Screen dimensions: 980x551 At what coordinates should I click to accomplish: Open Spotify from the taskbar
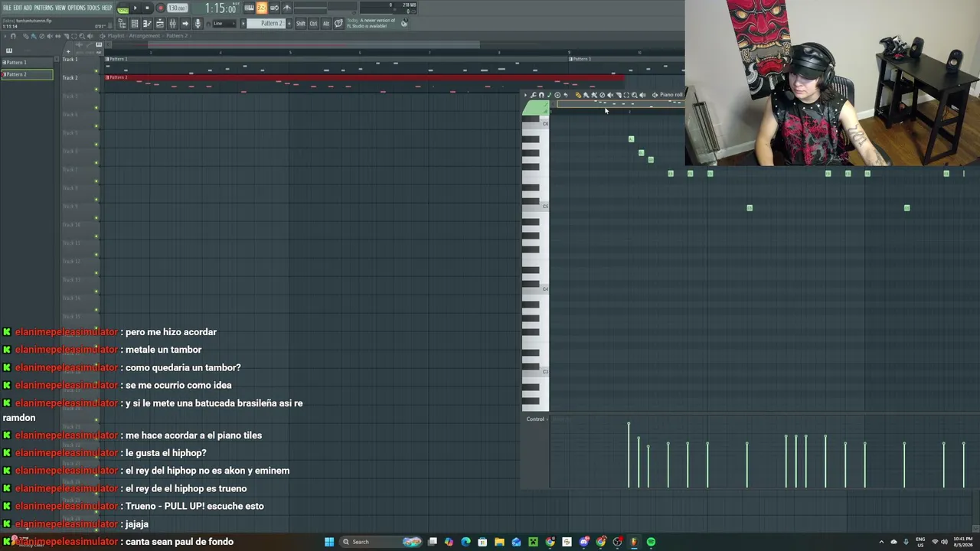(651, 542)
